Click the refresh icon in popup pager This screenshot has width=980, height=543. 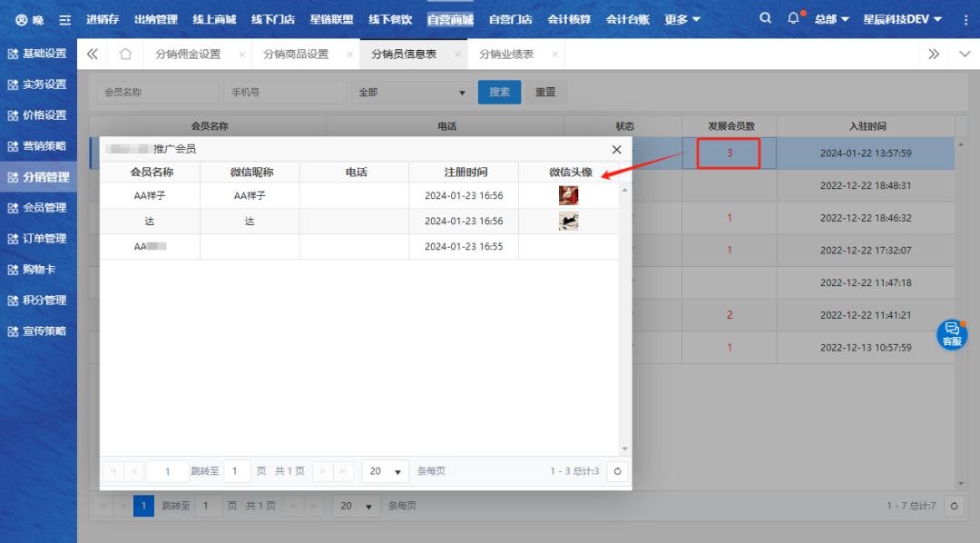pyautogui.click(x=617, y=471)
